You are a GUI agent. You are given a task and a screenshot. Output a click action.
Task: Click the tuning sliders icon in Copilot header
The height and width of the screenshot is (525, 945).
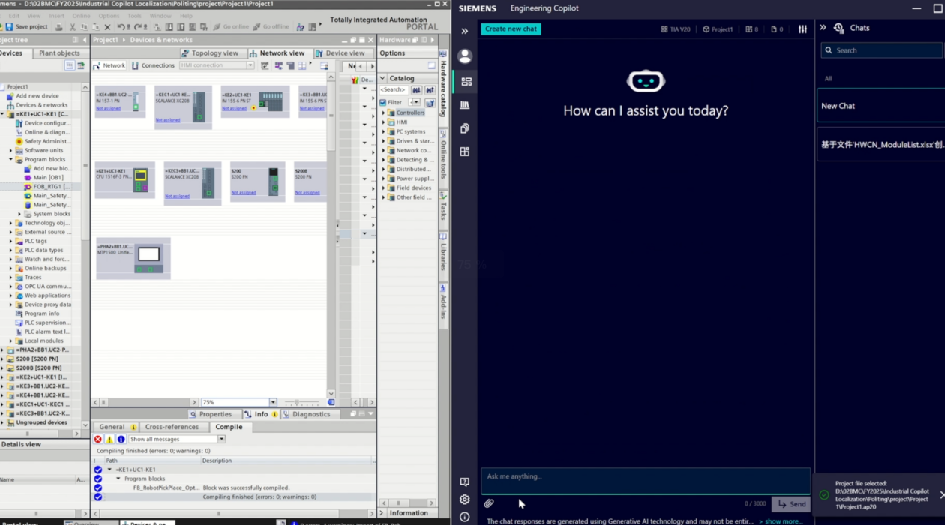tap(802, 29)
